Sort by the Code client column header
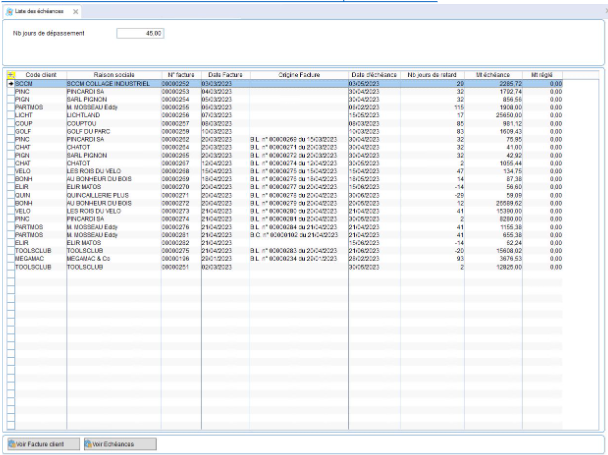608x455 pixels. 40,74
